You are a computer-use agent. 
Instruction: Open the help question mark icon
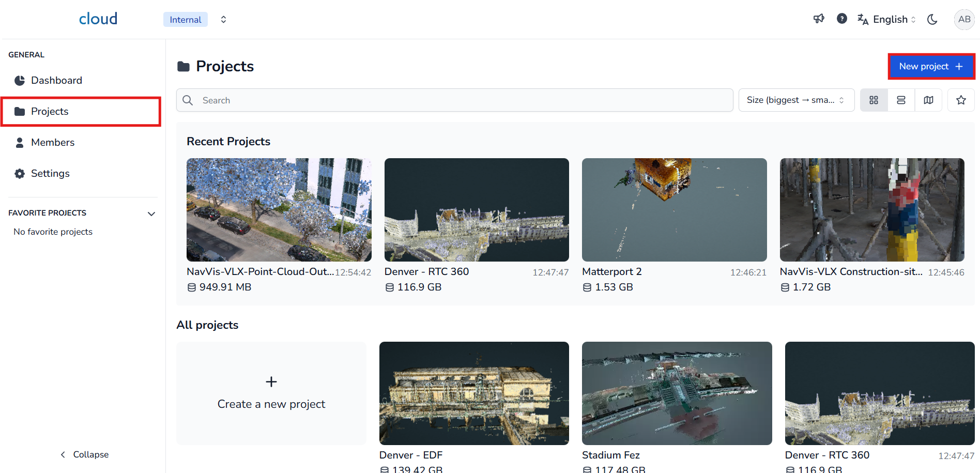coord(842,19)
